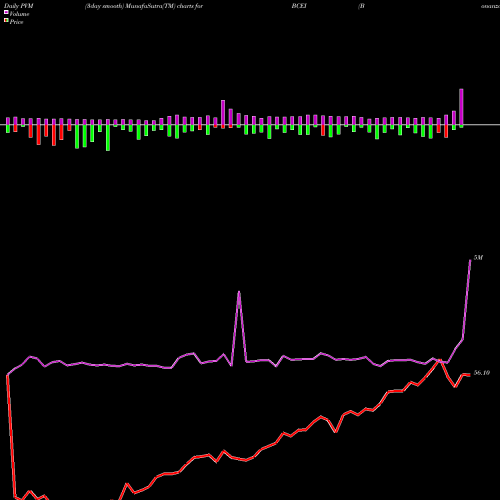Click the Volume legend label
Viewport: 500px width, 500px height.
click(x=19, y=14)
